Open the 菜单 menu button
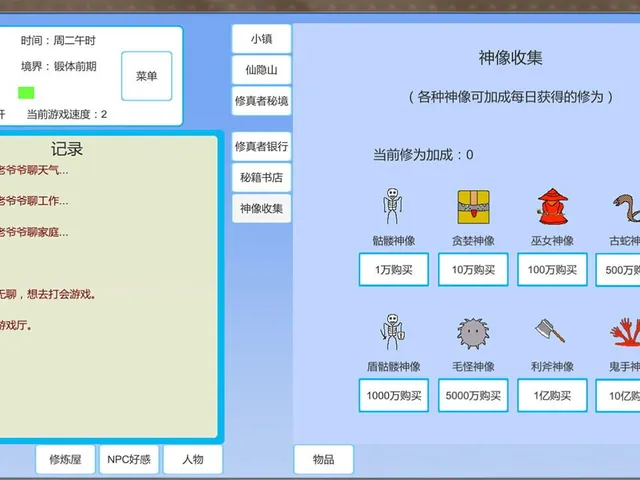The image size is (640, 480). 147,76
